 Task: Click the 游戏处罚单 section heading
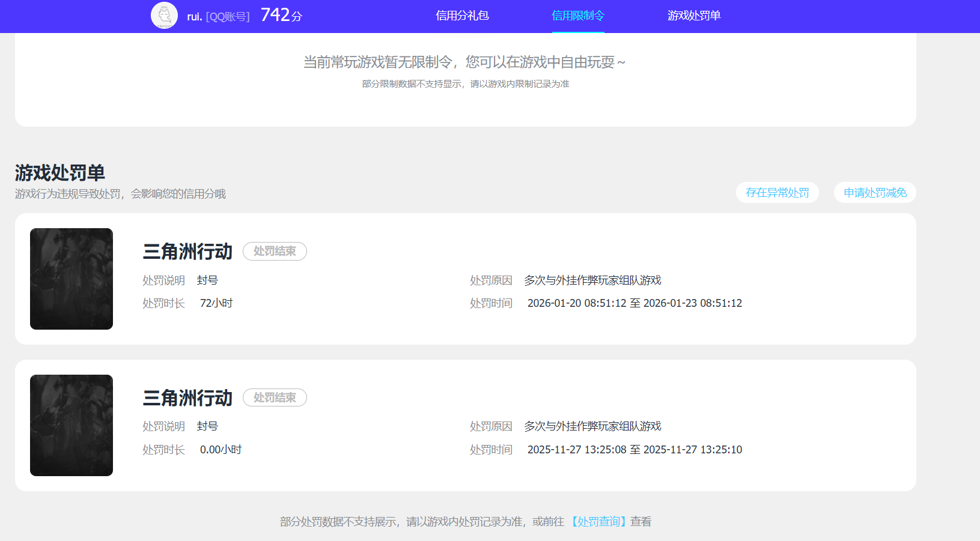pyautogui.click(x=60, y=173)
